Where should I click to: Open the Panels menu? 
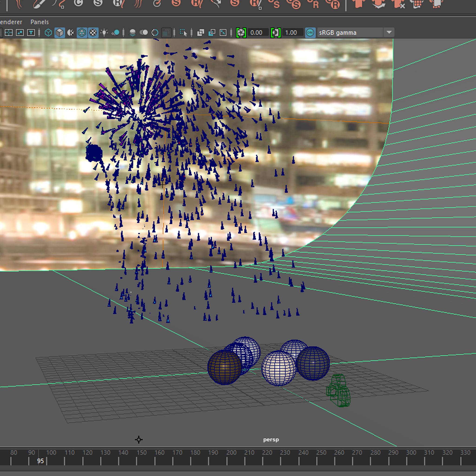click(x=40, y=22)
